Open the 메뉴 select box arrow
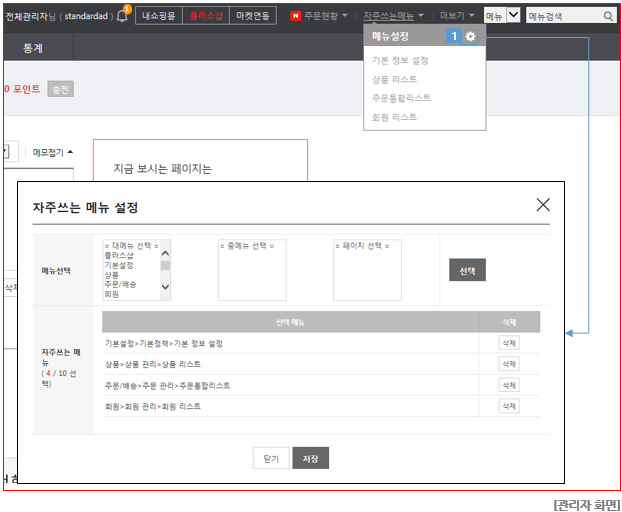This screenshot has width=622, height=512. (513, 15)
